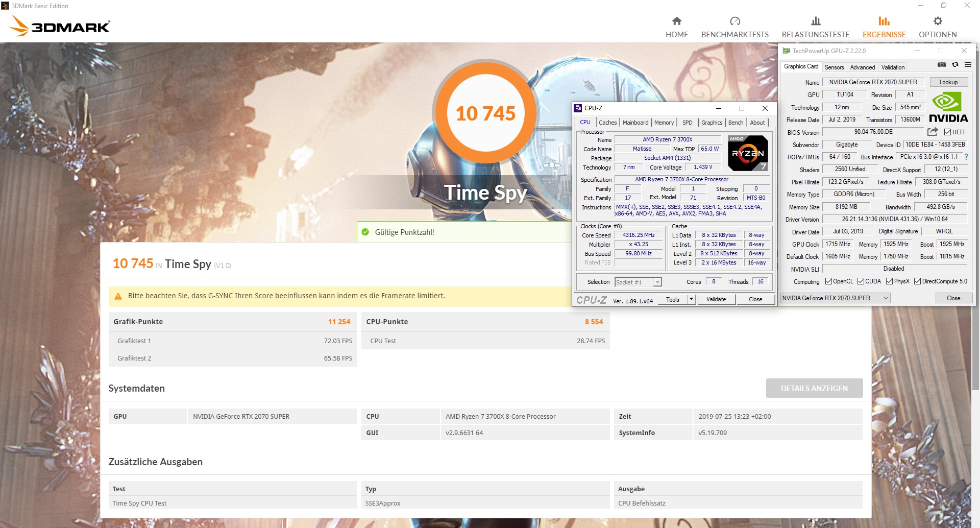This screenshot has height=528, width=980.
Task: Switch to the Mainboard tab in CPU-Z
Action: [x=635, y=123]
